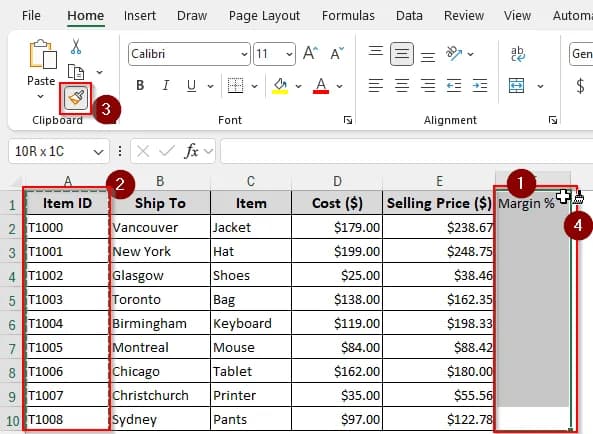The image size is (593, 434).
Task: Expand the Copy dropdown arrow
Action: click(x=99, y=72)
